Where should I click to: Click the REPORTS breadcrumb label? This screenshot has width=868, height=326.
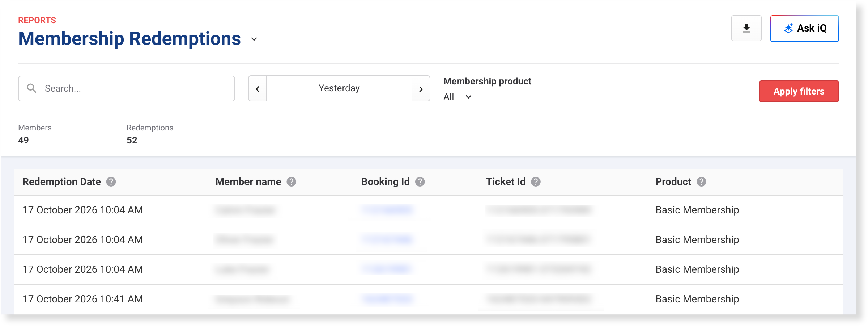coord(37,20)
